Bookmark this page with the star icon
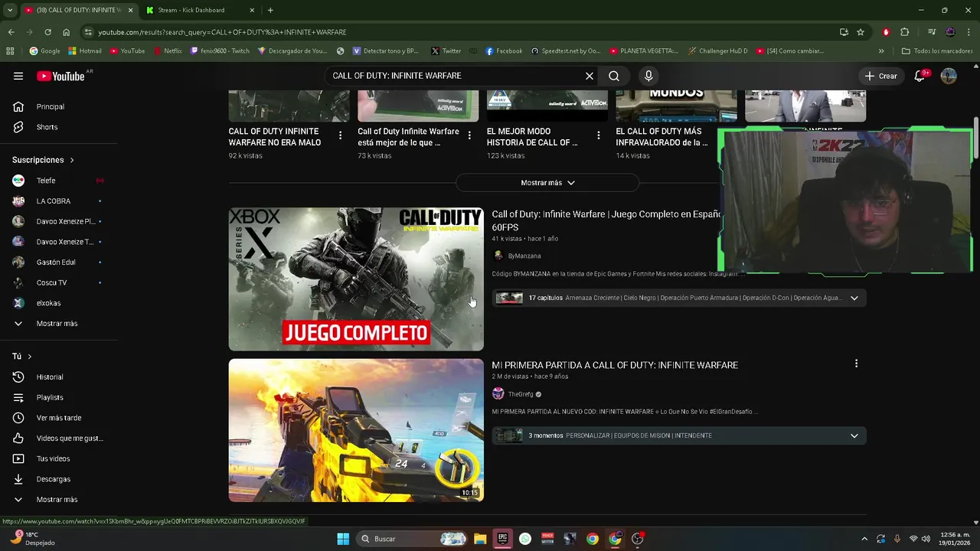 click(861, 32)
